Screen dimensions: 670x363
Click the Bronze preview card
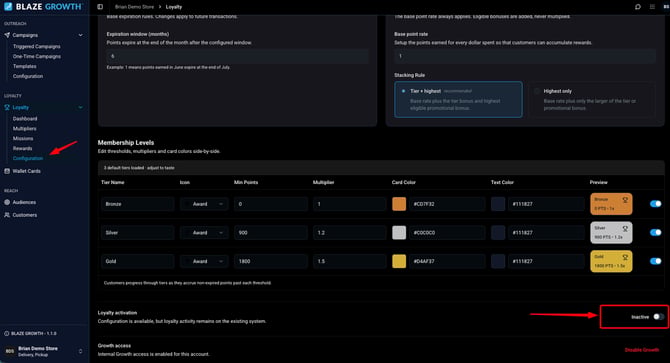pos(611,204)
